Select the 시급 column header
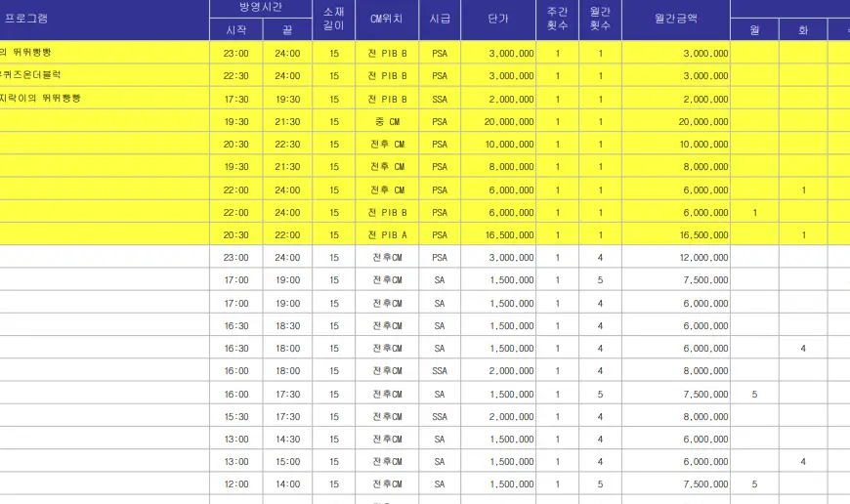 tap(440, 19)
